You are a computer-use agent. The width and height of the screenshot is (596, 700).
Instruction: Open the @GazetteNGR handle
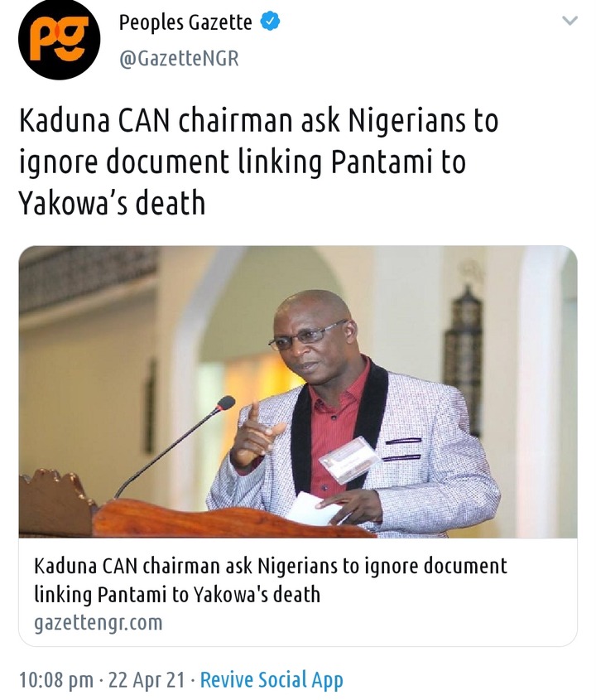pos(179,59)
